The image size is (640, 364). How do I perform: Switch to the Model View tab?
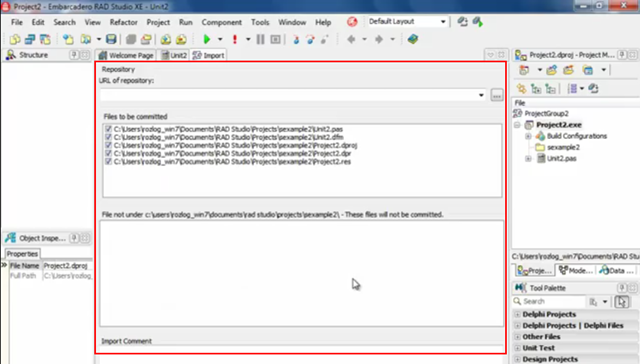576,271
